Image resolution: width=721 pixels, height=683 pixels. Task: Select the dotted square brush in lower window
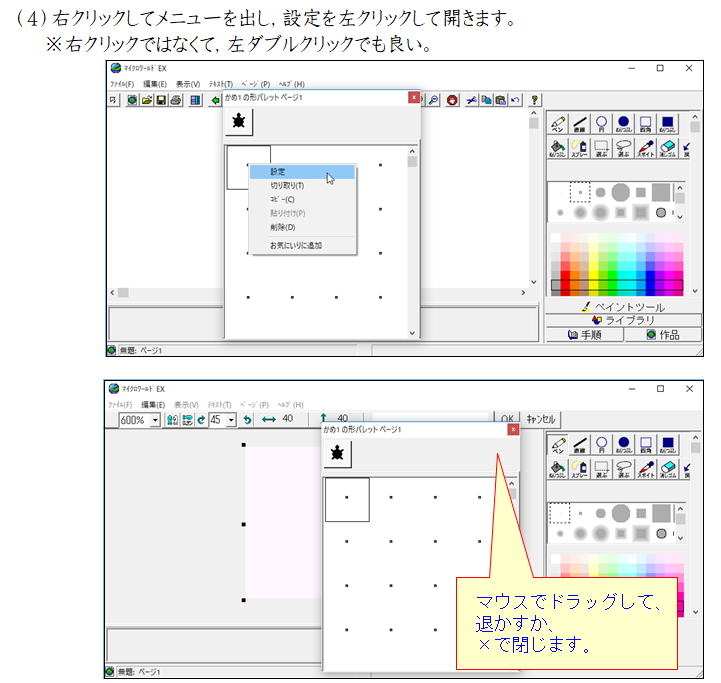pos(560,513)
